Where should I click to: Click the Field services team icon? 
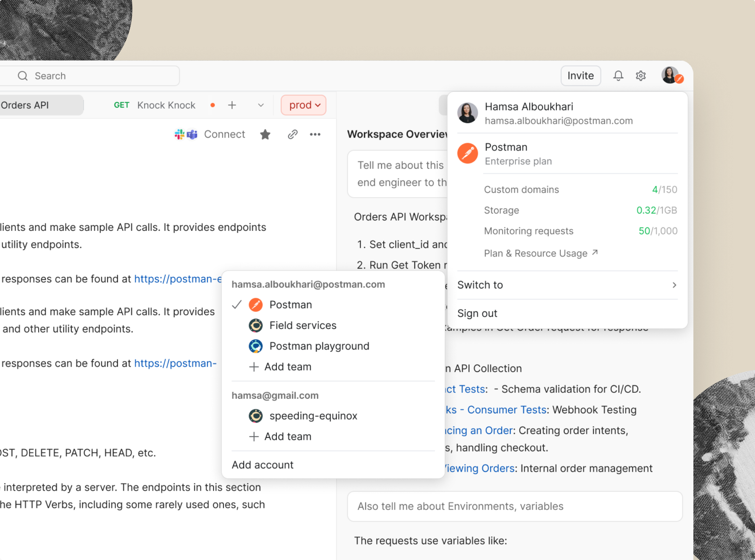coord(255,325)
